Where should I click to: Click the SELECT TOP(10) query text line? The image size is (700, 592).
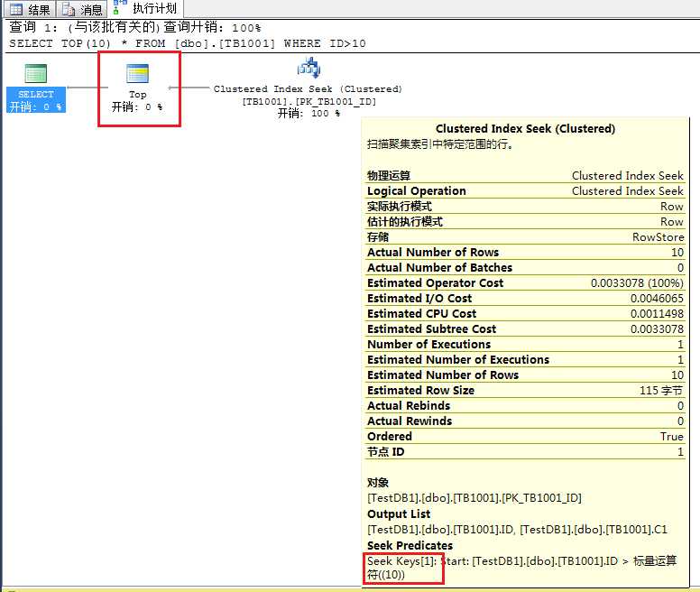click(188, 43)
